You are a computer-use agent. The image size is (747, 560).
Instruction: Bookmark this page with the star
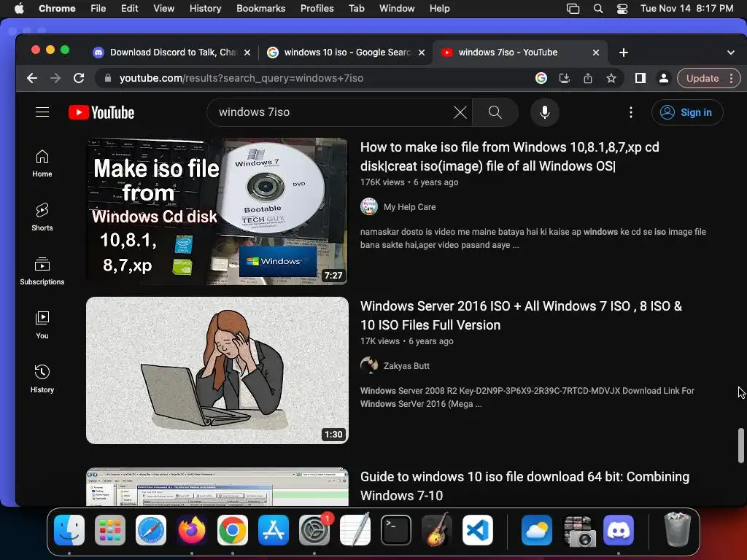(x=611, y=78)
